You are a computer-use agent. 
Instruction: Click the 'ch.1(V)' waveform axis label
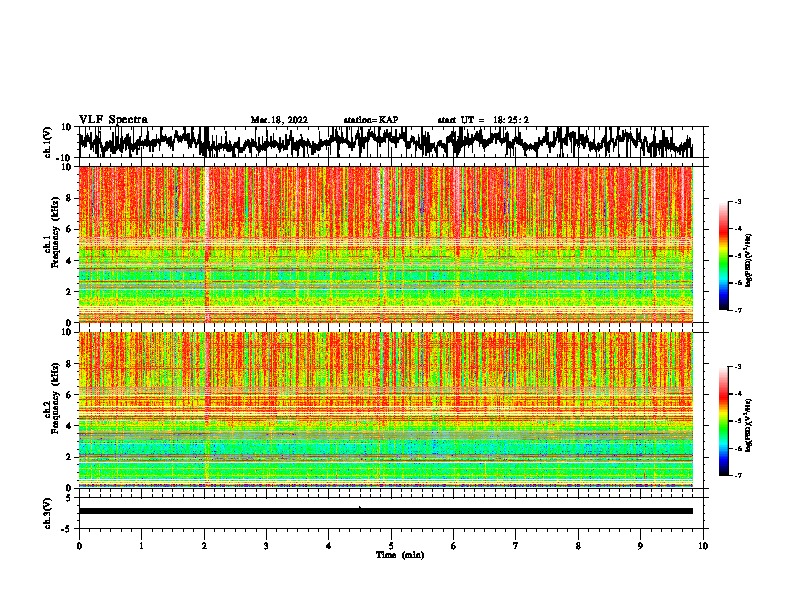(x=48, y=142)
